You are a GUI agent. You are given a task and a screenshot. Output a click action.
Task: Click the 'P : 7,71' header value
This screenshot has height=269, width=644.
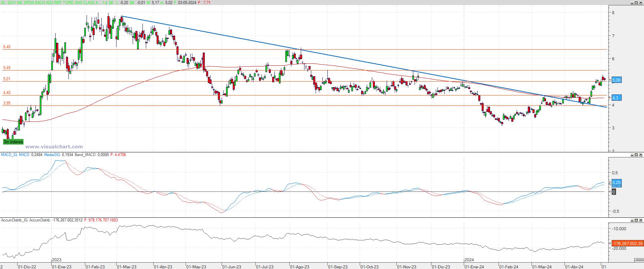pos(204,2)
